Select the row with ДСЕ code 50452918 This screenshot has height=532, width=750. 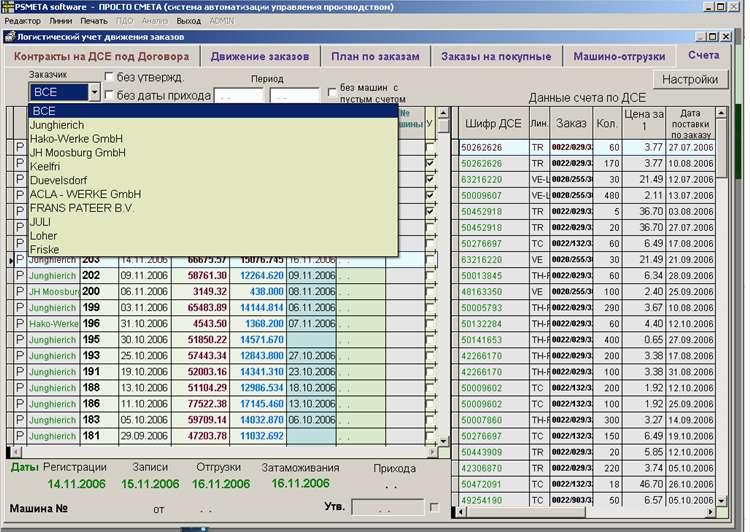[x=491, y=211]
